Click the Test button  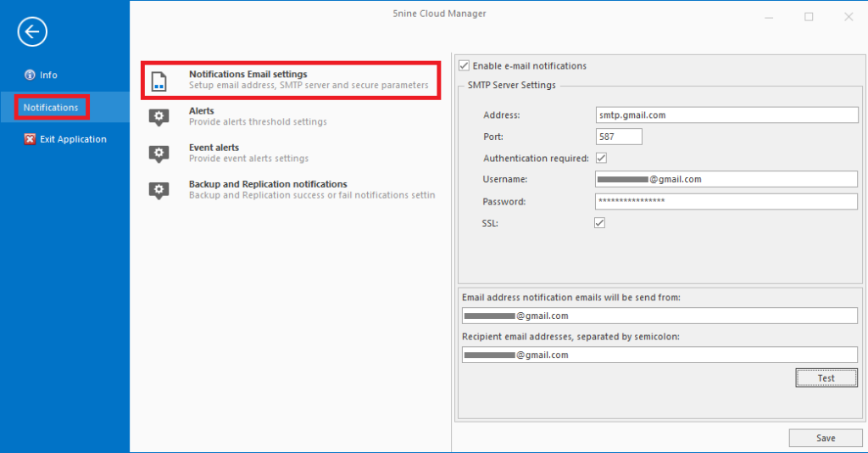point(826,377)
